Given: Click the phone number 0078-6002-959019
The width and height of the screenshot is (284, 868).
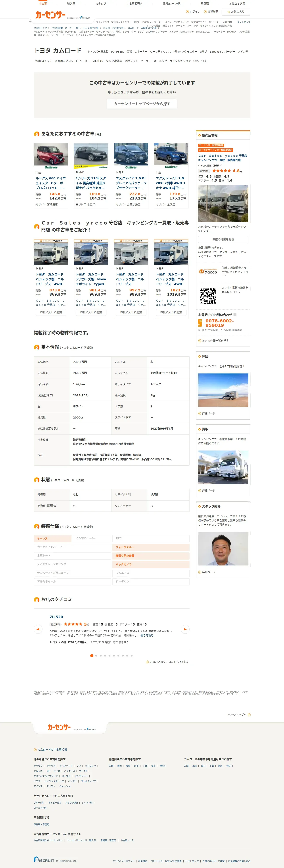Looking at the screenshot, I should pos(219,323).
